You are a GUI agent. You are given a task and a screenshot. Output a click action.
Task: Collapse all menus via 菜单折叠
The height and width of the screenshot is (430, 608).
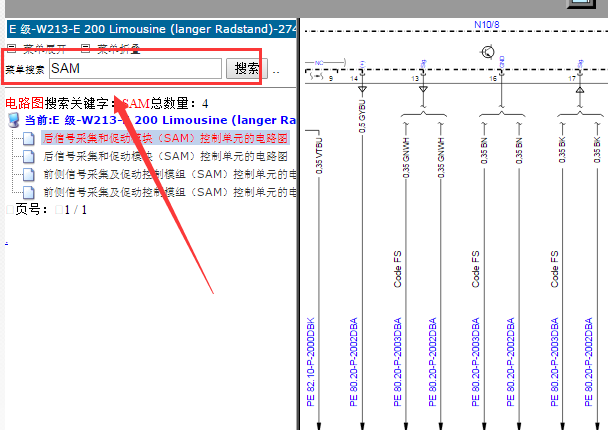point(119,49)
